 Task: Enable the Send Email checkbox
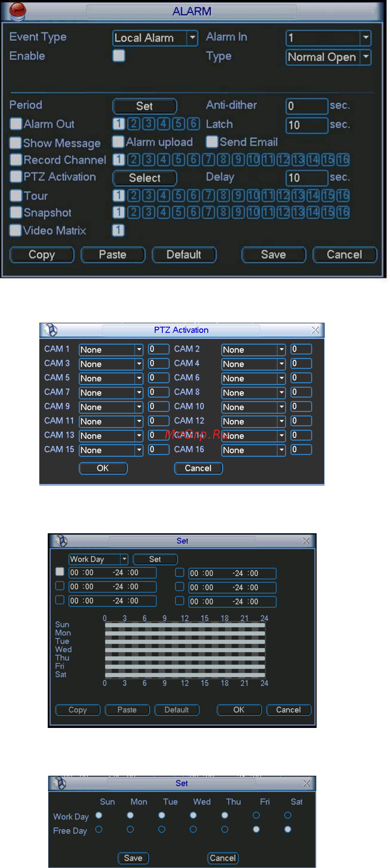click(x=212, y=142)
